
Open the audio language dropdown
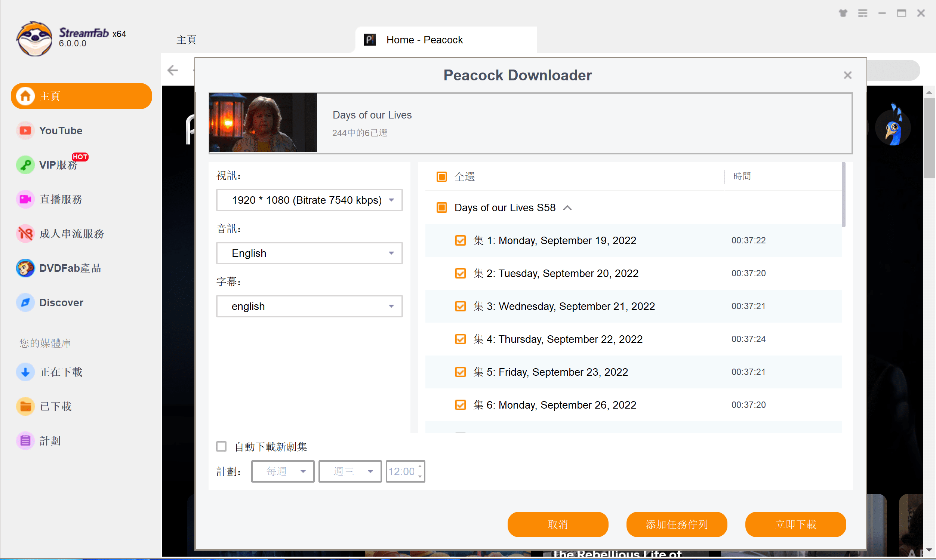tap(310, 253)
